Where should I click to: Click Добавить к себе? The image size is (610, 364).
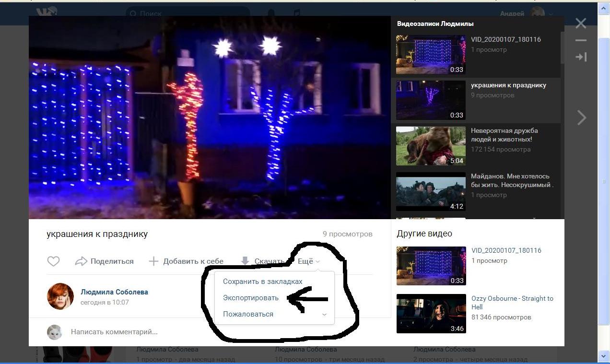coord(186,261)
